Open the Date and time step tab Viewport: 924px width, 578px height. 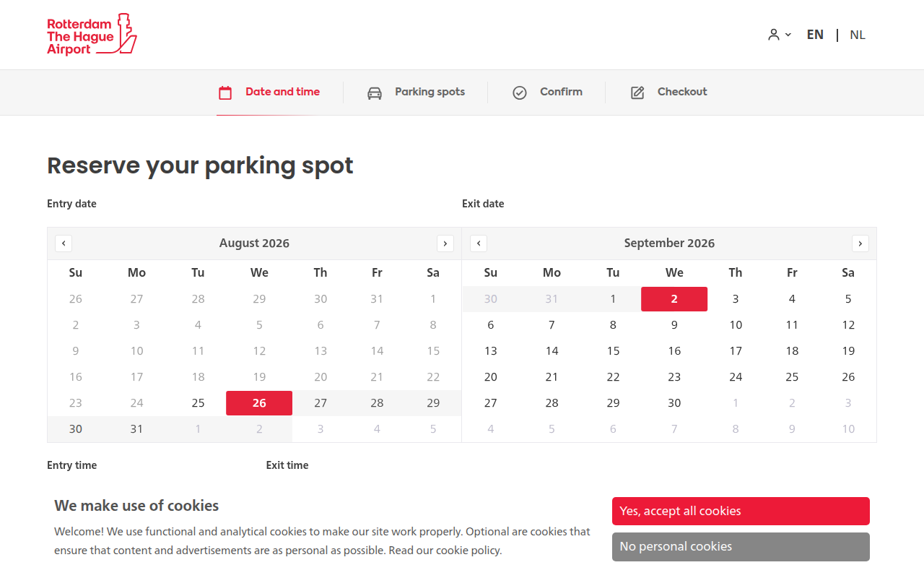(x=269, y=92)
